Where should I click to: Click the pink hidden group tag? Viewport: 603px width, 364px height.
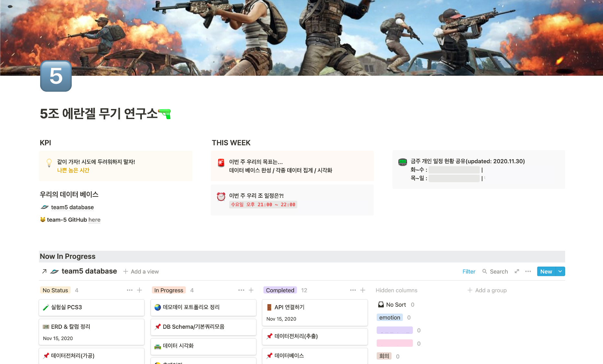point(395,343)
